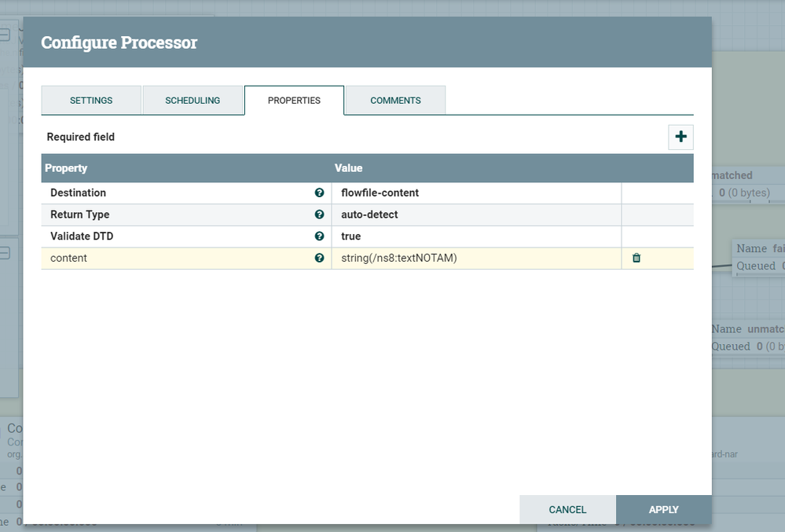The width and height of the screenshot is (785, 532).
Task: Edit the Validate DTD true value
Action: (x=476, y=237)
